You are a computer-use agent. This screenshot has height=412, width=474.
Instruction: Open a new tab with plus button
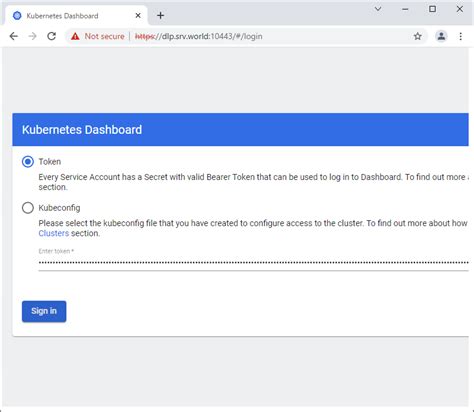pos(160,15)
